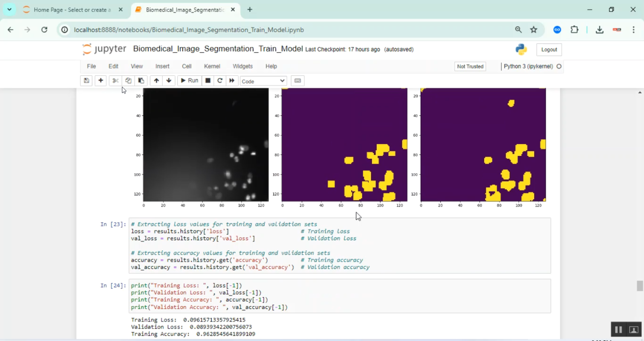Expand the cell type Code dropdown
Screen dimensions: 644x341
(263, 81)
